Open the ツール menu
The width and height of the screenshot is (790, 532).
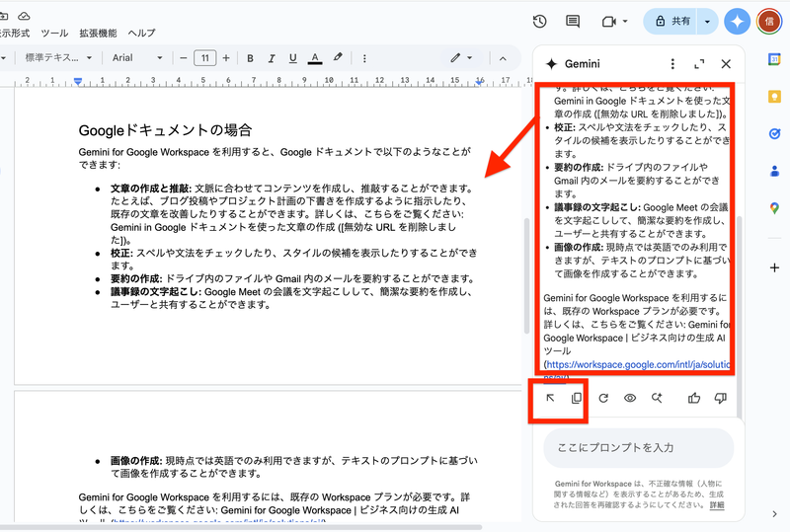tap(54, 33)
